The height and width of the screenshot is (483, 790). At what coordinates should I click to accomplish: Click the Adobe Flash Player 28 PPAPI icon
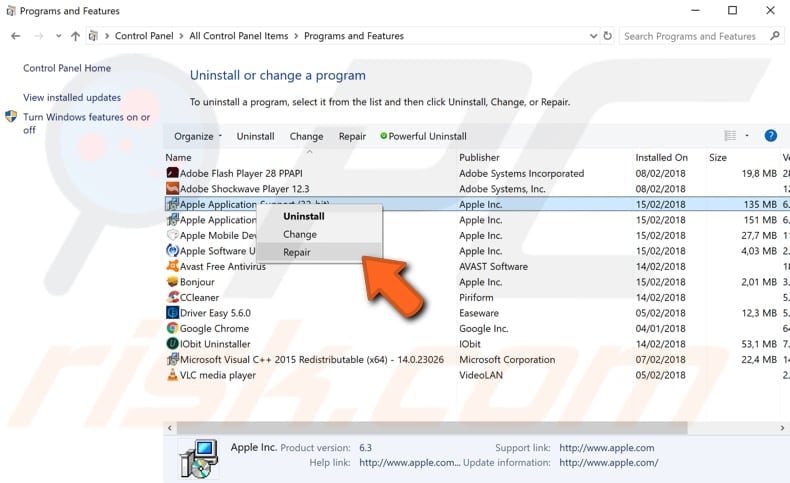(172, 173)
